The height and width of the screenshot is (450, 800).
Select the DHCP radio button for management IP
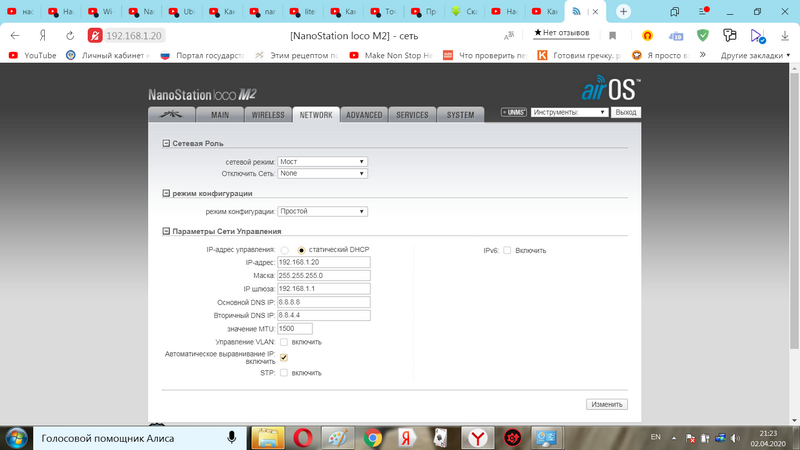[x=284, y=250]
